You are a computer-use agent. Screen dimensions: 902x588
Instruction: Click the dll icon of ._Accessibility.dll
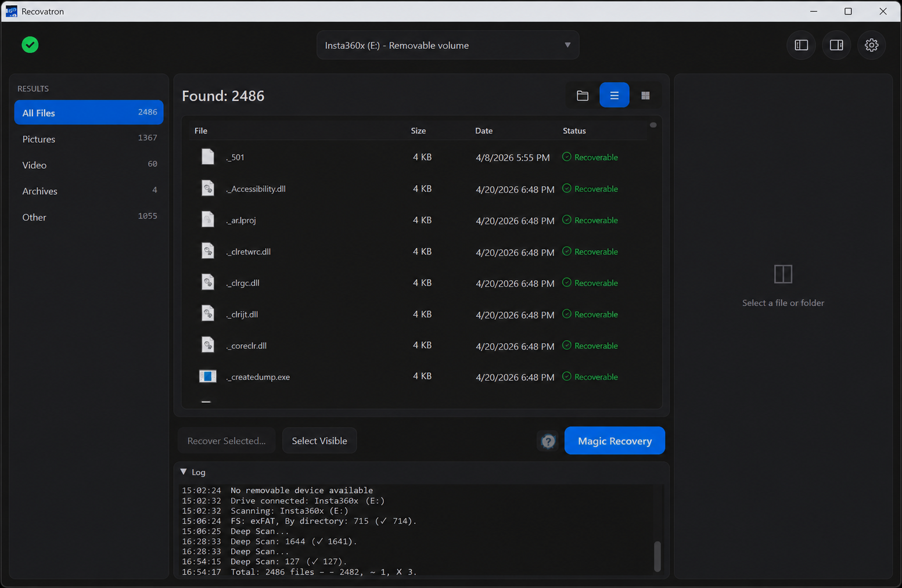tap(208, 188)
